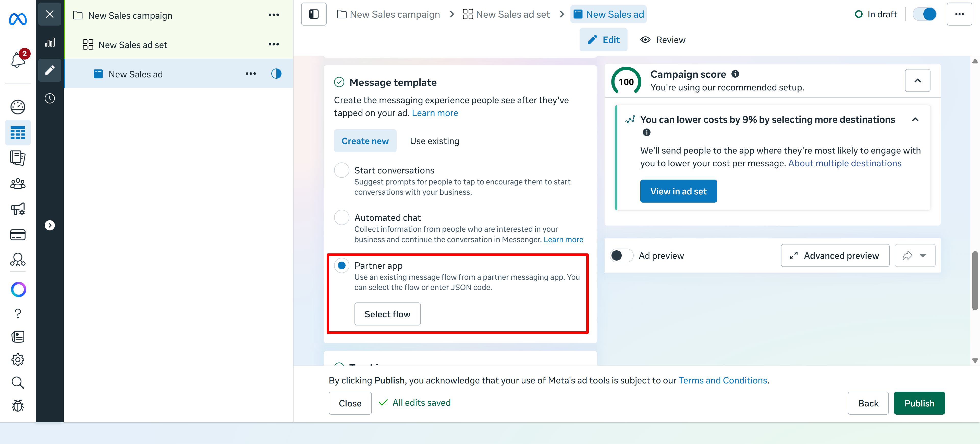Collapse the Campaign score panel
The height and width of the screenshot is (444, 980).
917,80
